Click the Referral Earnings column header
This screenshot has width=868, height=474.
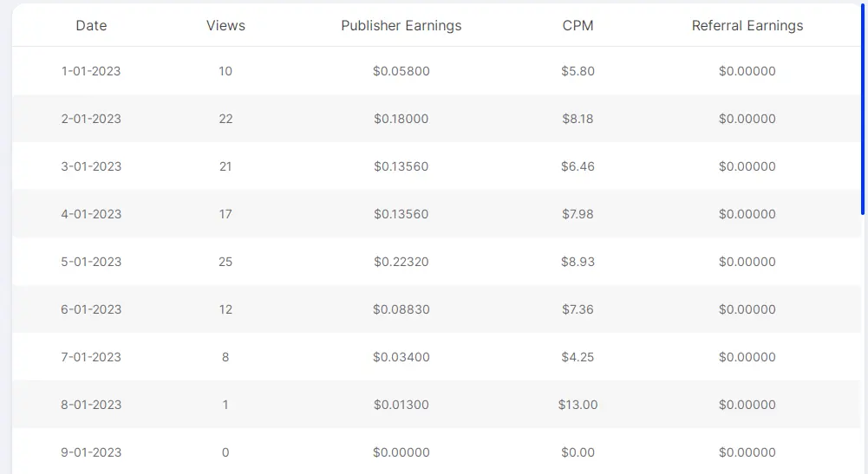coord(747,25)
